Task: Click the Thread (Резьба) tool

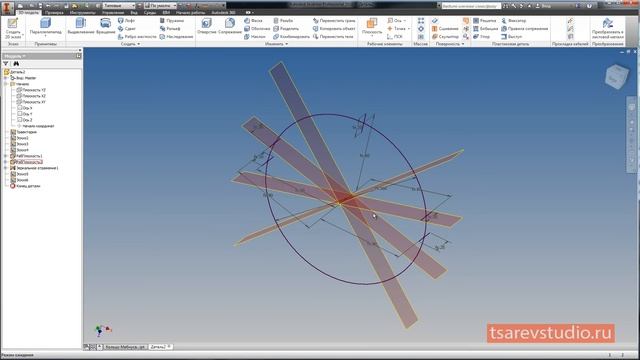Action: pos(283,20)
